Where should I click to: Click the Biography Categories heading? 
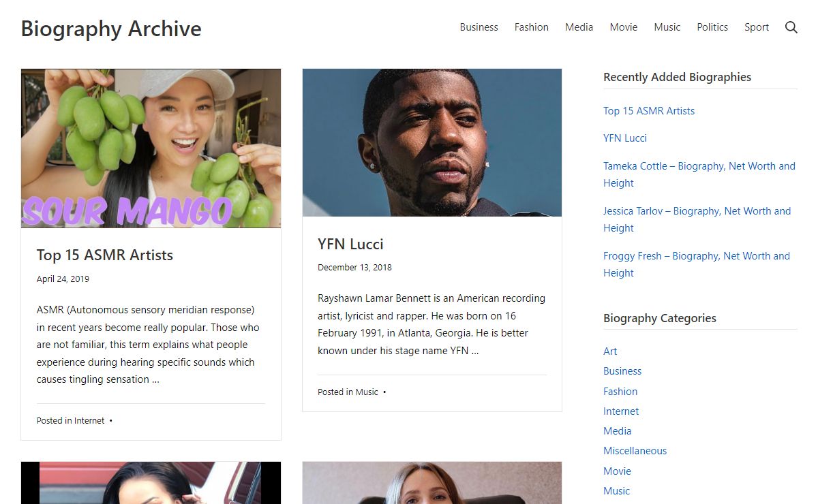coord(660,318)
